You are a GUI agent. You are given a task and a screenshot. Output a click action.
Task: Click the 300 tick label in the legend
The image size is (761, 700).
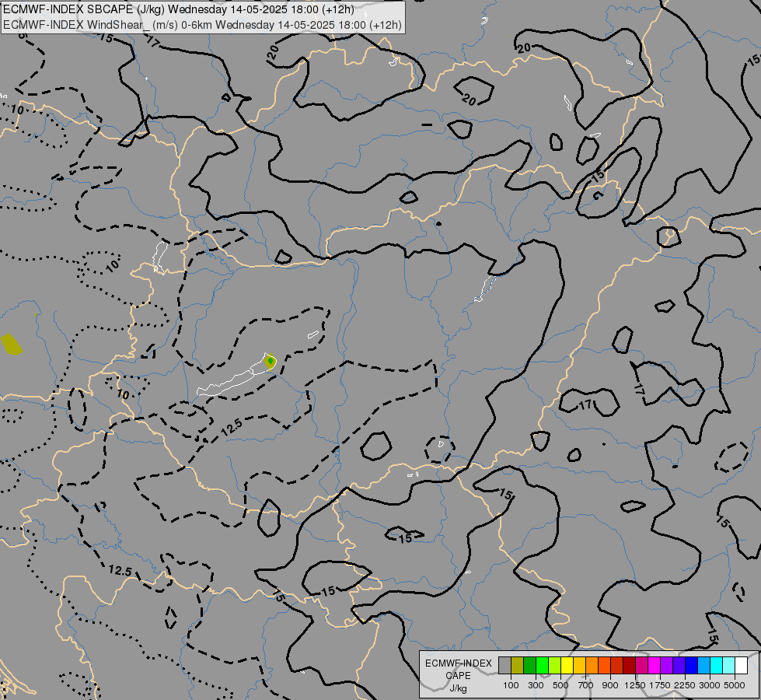pyautogui.click(x=536, y=685)
